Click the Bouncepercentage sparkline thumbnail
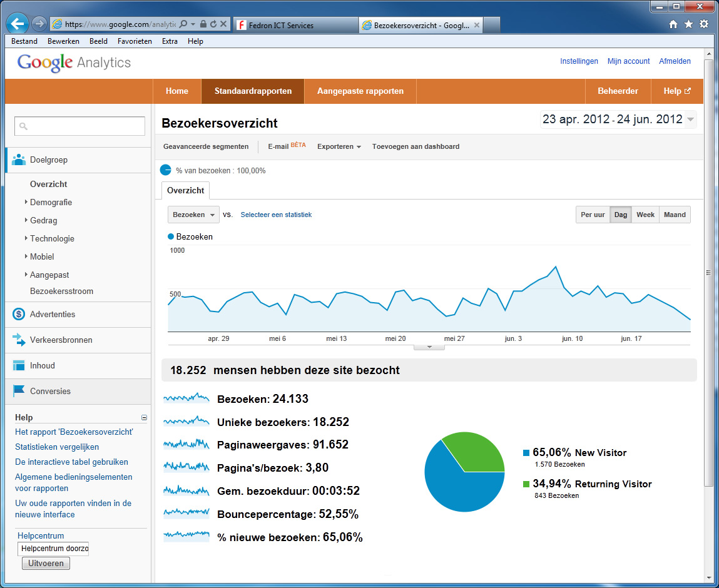The image size is (719, 588). tap(186, 512)
